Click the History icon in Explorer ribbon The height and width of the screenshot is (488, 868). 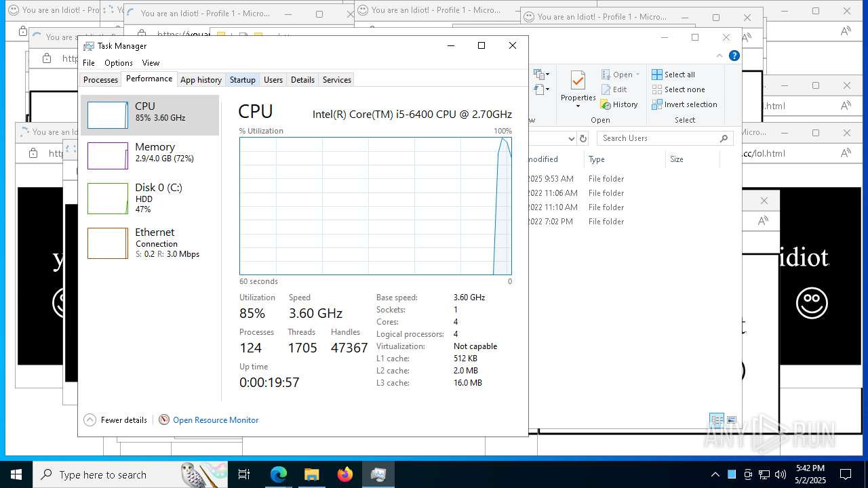(x=606, y=104)
